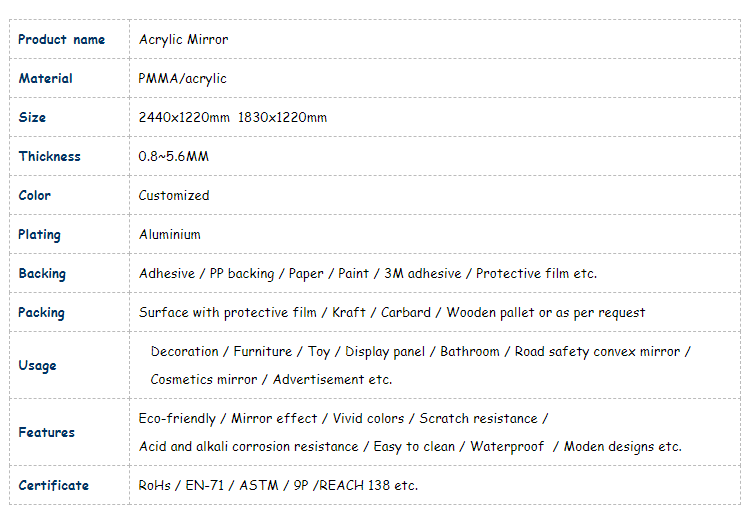Viewport: 751px width, 519px height.
Task: Select the "Aluminium" plating value
Action: pyautogui.click(x=169, y=235)
